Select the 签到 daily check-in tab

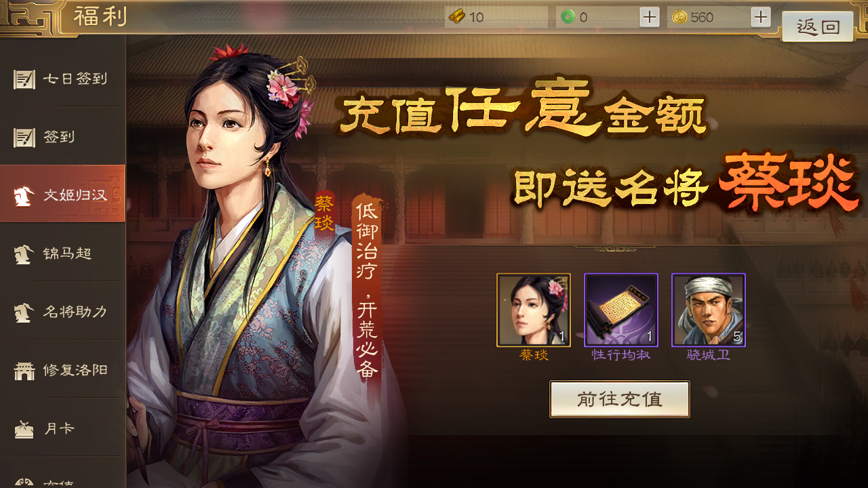[x=62, y=137]
